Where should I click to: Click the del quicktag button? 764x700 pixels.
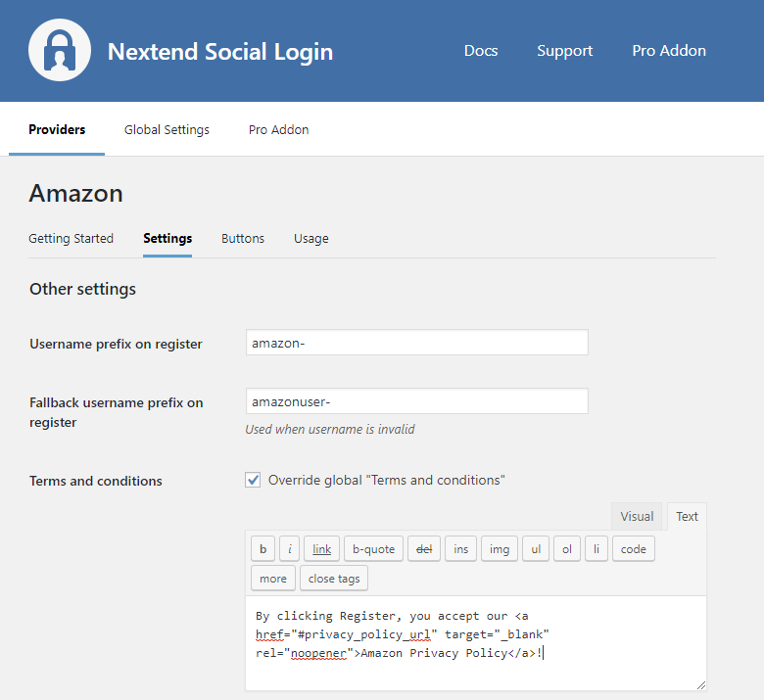coord(424,549)
